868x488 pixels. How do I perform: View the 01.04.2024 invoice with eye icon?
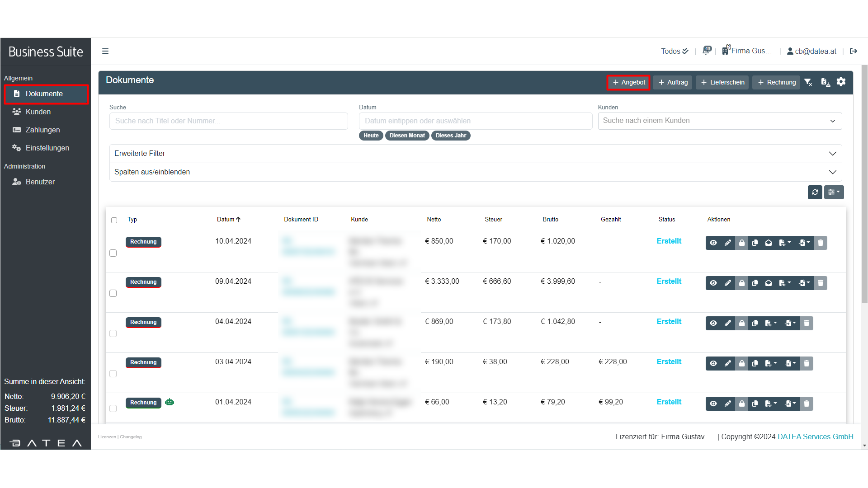[713, 404]
